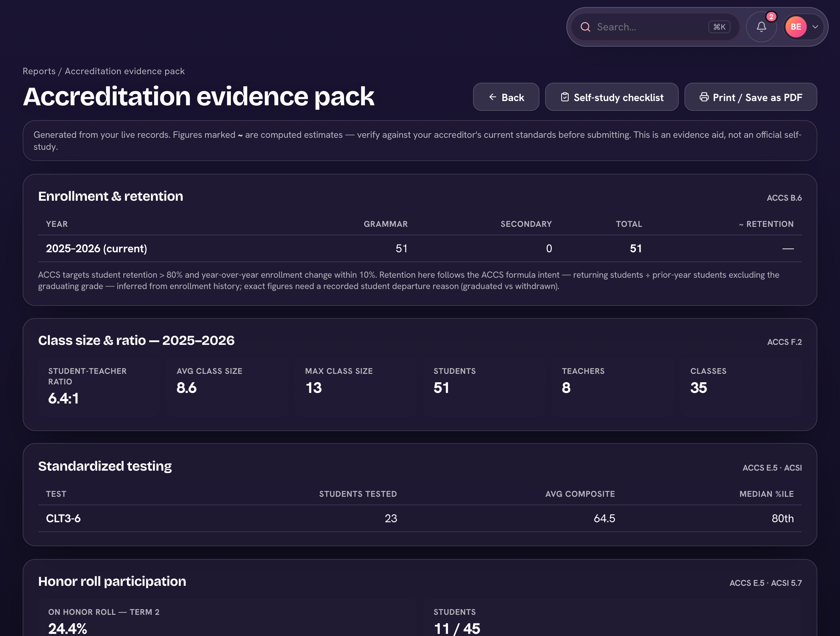The width and height of the screenshot is (840, 636).
Task: Select the honor roll 24.4% figure
Action: [68, 629]
